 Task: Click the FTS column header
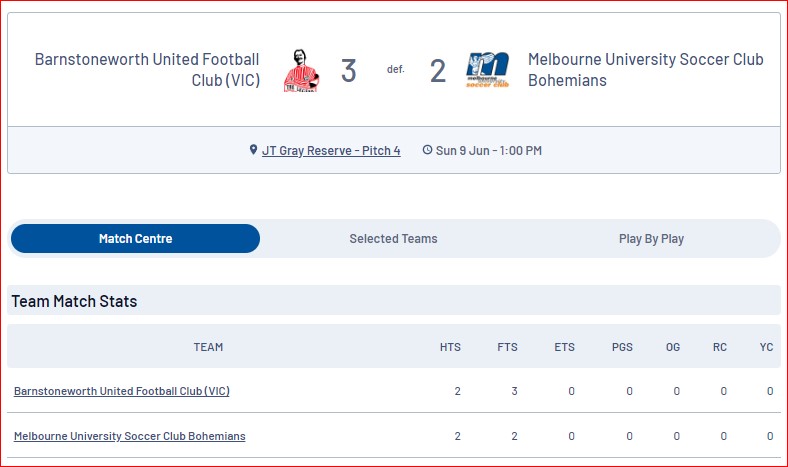coord(508,347)
